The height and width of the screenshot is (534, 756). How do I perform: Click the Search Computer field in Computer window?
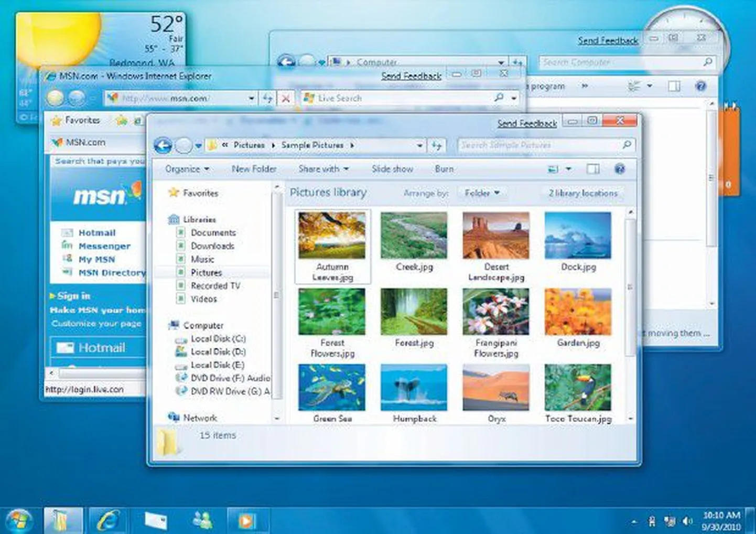click(x=627, y=62)
